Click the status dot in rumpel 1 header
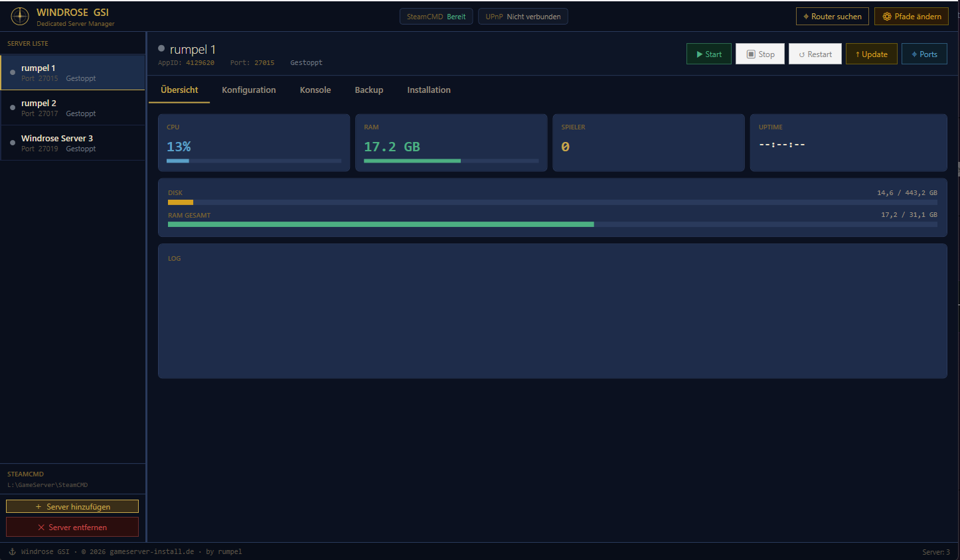 pyautogui.click(x=161, y=48)
